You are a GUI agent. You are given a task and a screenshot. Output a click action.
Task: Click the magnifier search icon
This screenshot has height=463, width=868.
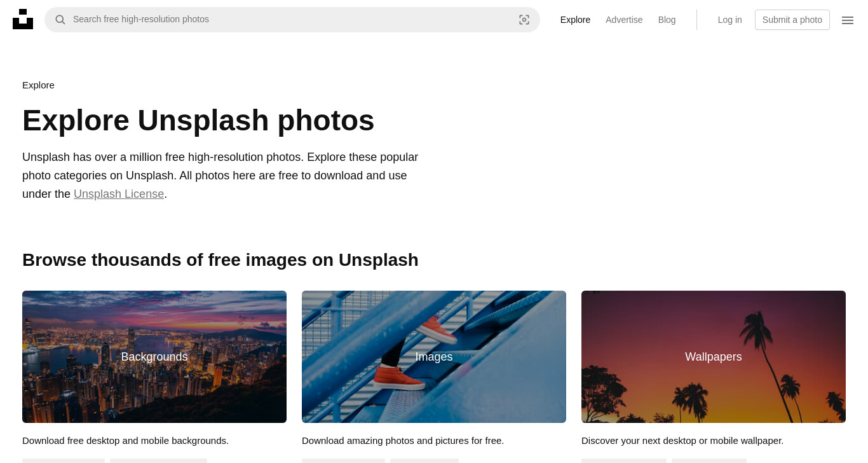(60, 20)
